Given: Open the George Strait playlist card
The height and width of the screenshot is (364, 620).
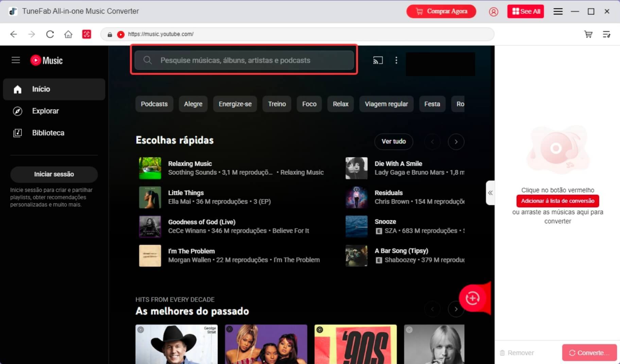Looking at the screenshot, I should 176,344.
